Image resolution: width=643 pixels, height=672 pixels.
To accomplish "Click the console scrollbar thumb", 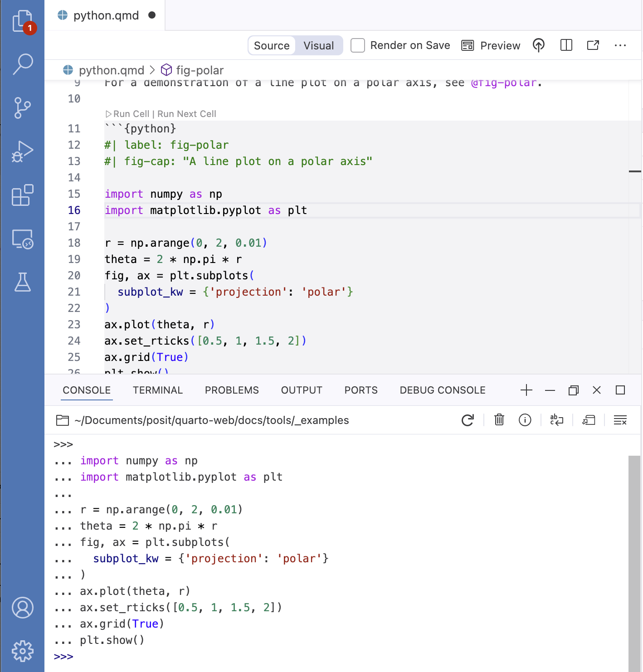I will pyautogui.click(x=634, y=564).
